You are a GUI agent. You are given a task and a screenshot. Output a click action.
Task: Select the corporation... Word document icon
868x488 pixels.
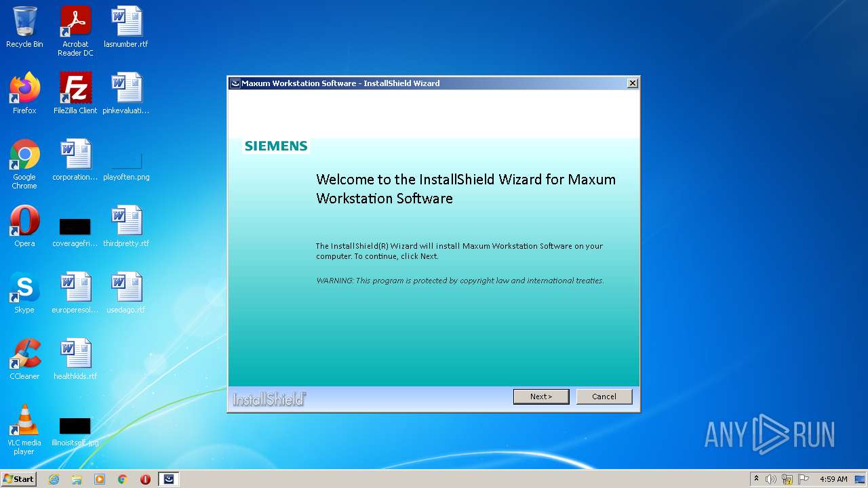coord(75,161)
